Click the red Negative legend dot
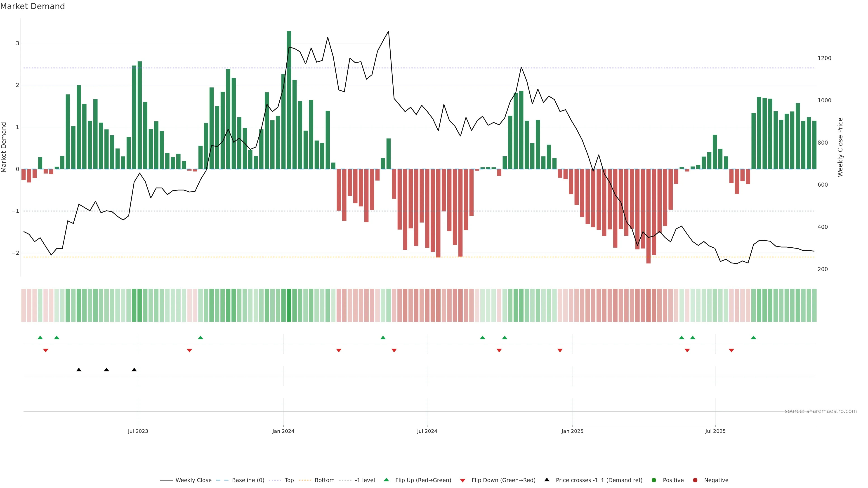 (695, 480)
